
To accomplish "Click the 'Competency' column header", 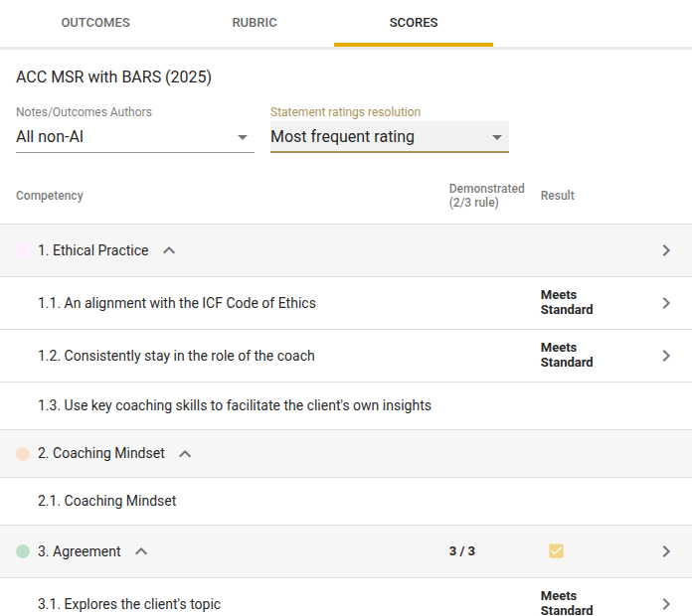I will 50,196.
